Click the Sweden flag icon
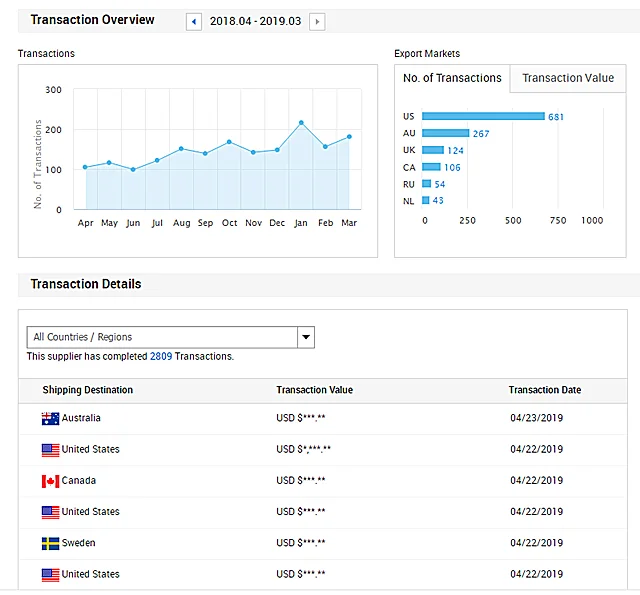Image resolution: width=640 pixels, height=595 pixels. click(50, 543)
